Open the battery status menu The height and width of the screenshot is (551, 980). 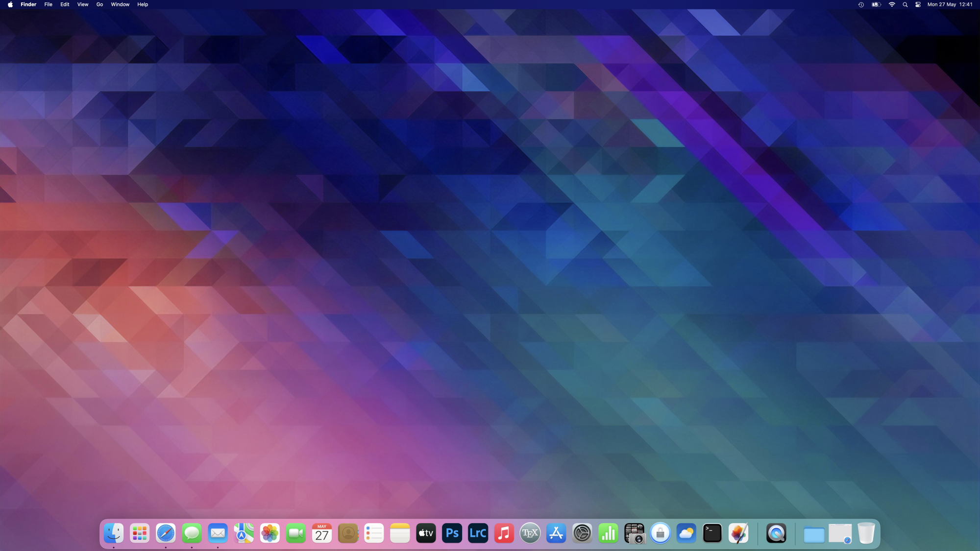876,4
